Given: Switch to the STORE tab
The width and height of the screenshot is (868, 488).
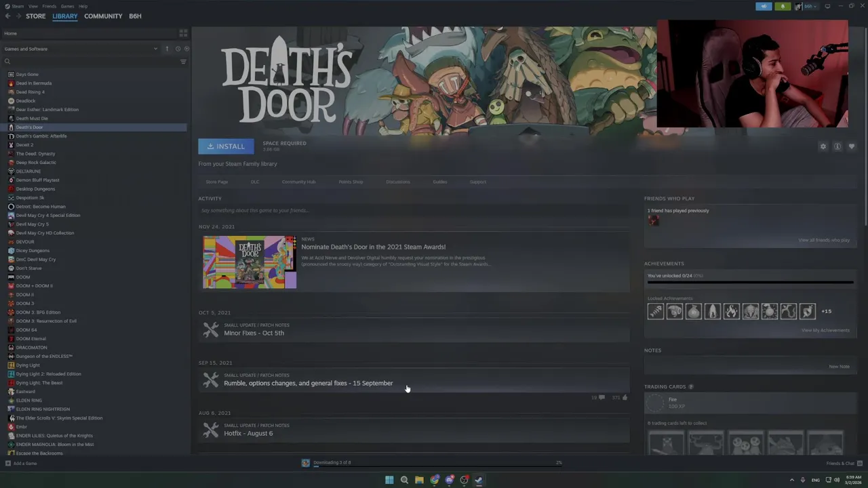Looking at the screenshot, I should [x=36, y=16].
